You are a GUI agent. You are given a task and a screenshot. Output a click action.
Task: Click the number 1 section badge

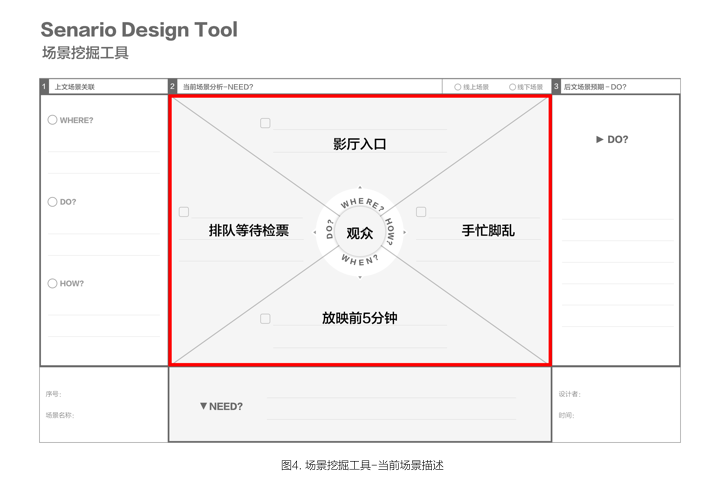click(44, 86)
